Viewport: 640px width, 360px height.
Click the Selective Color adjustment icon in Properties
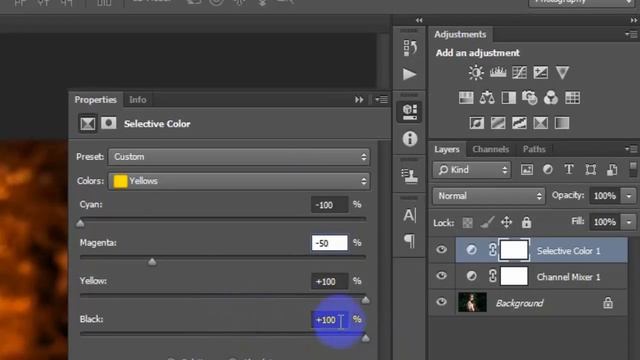click(88, 123)
